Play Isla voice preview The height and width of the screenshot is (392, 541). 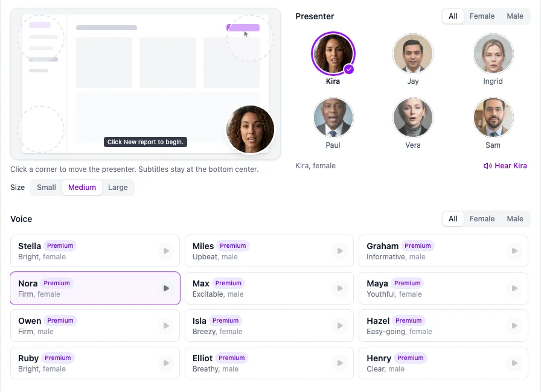coord(340,326)
